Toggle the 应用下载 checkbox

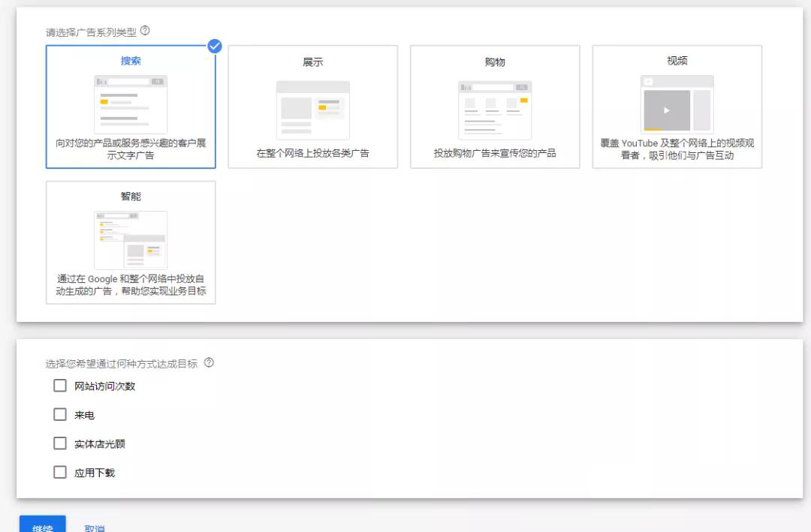point(60,473)
